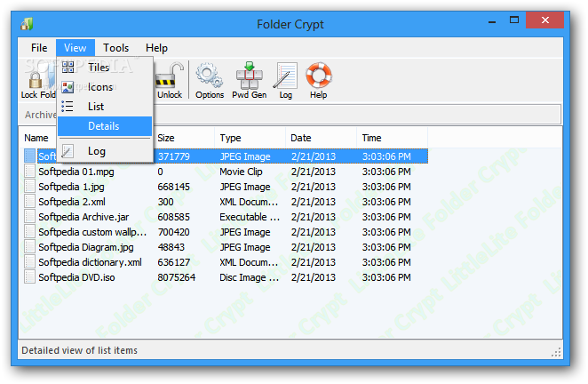
Task: Select the file Softpedia Archive.jar
Action: [x=83, y=217]
